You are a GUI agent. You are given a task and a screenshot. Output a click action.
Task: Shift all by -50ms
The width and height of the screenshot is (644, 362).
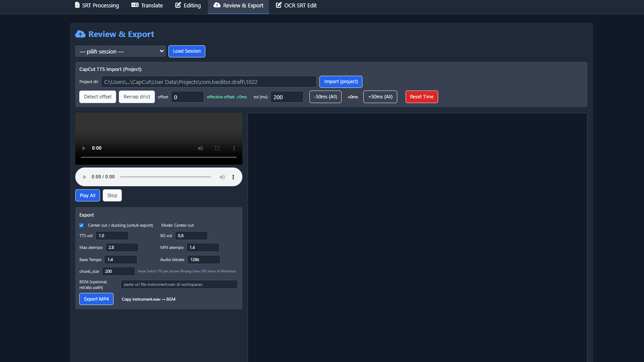[325, 97]
